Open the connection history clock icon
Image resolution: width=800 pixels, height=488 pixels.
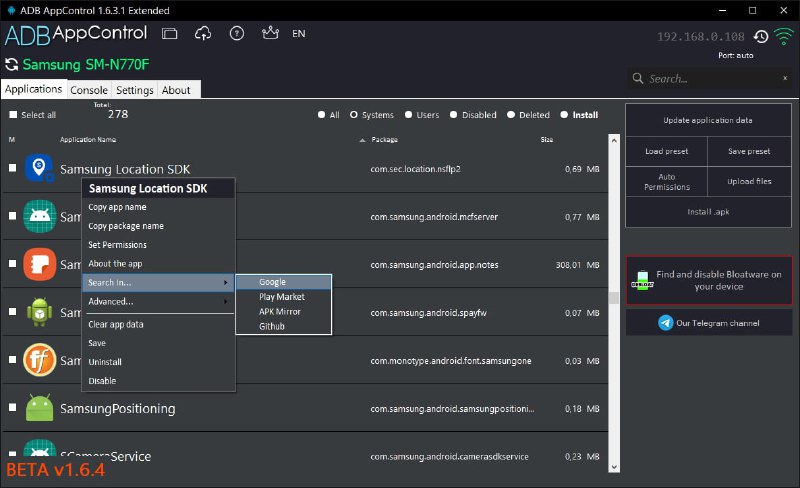click(x=761, y=37)
